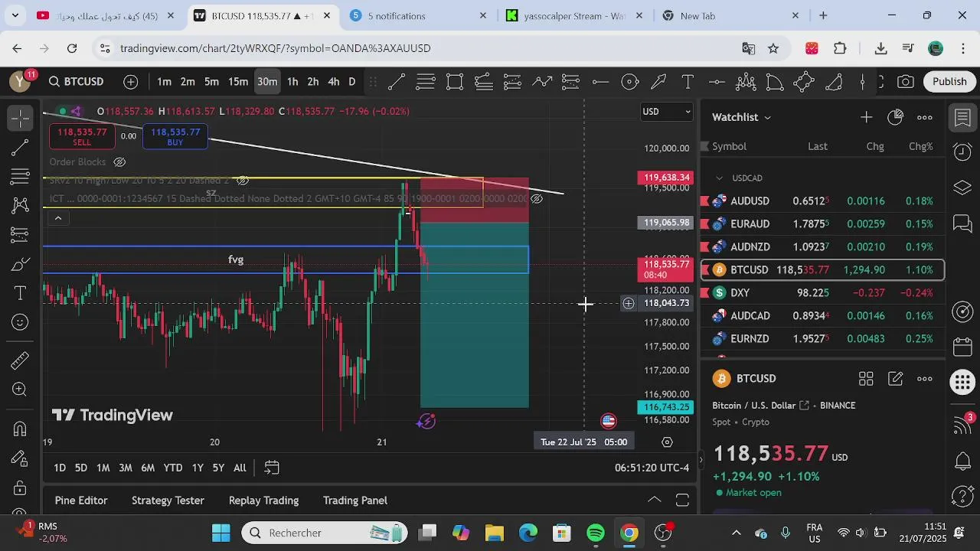Click the SELL 118,535.77 button

tap(82, 137)
